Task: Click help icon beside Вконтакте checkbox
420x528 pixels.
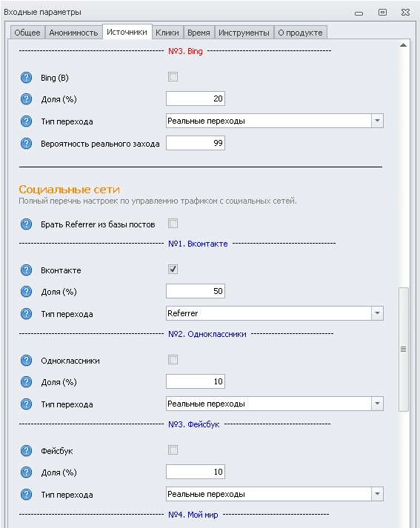Action: [x=26, y=270]
